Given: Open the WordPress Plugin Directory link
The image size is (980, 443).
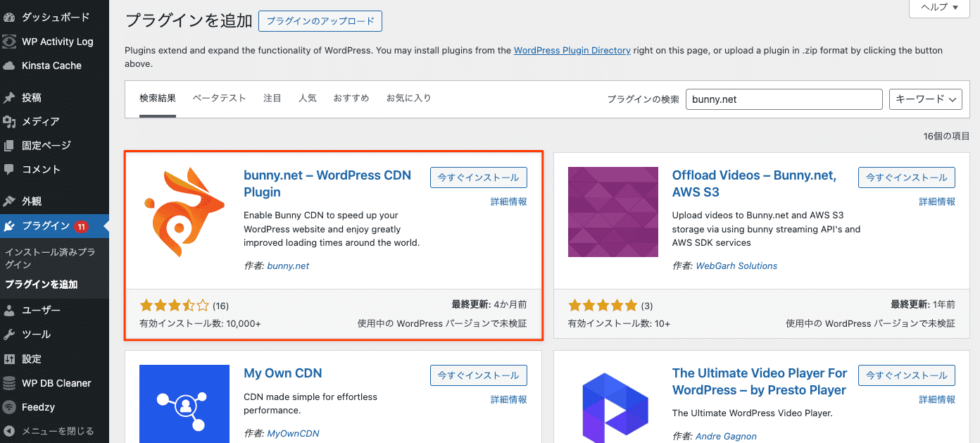Looking at the screenshot, I should click(572, 50).
